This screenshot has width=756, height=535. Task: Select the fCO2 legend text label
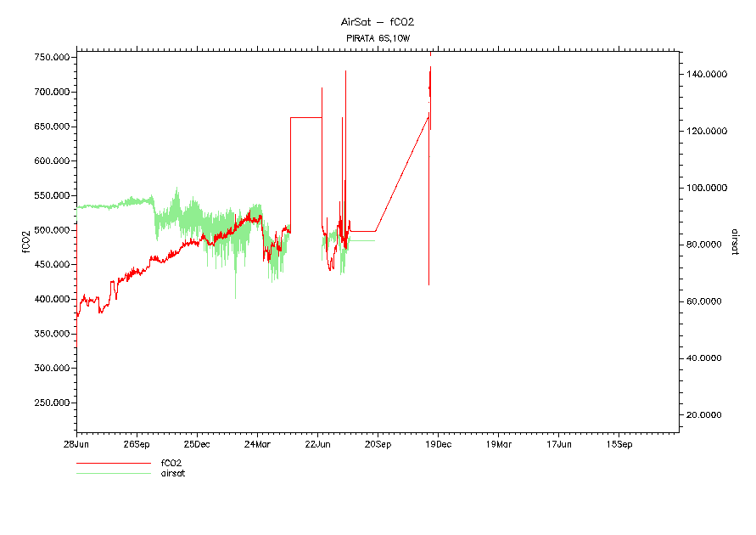click(171, 464)
